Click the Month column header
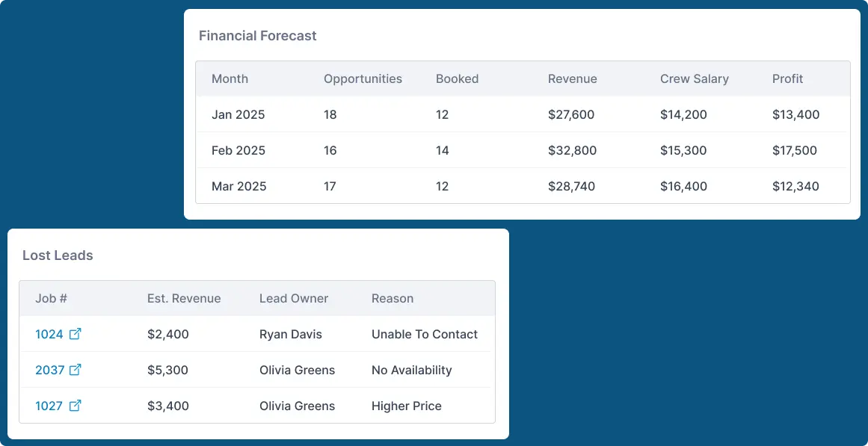The image size is (868, 446). pyautogui.click(x=230, y=78)
